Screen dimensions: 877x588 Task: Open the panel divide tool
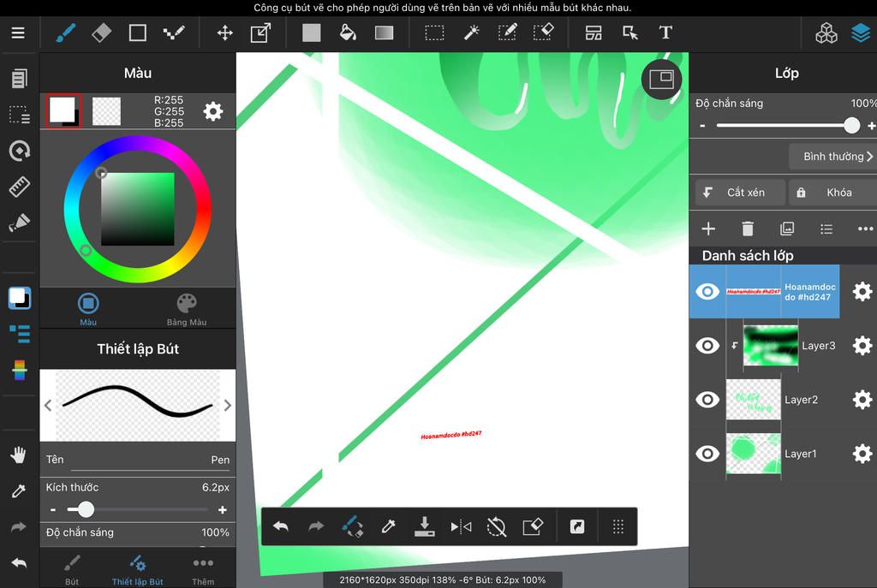pos(594,33)
